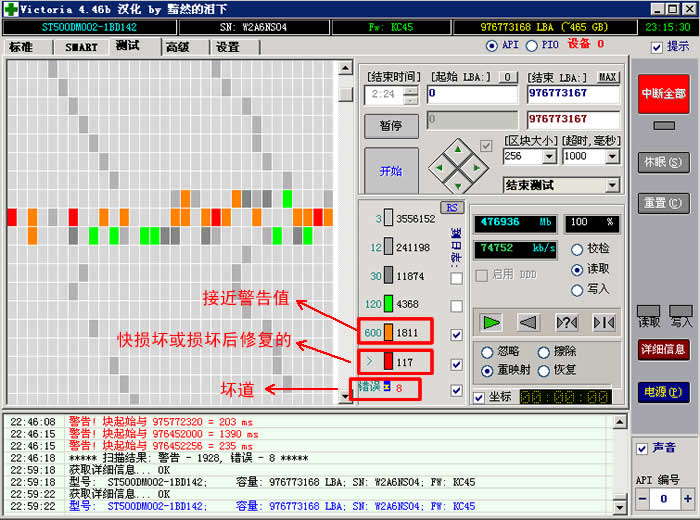
Task: Click the 起始 LBA input field
Action: coord(472,94)
